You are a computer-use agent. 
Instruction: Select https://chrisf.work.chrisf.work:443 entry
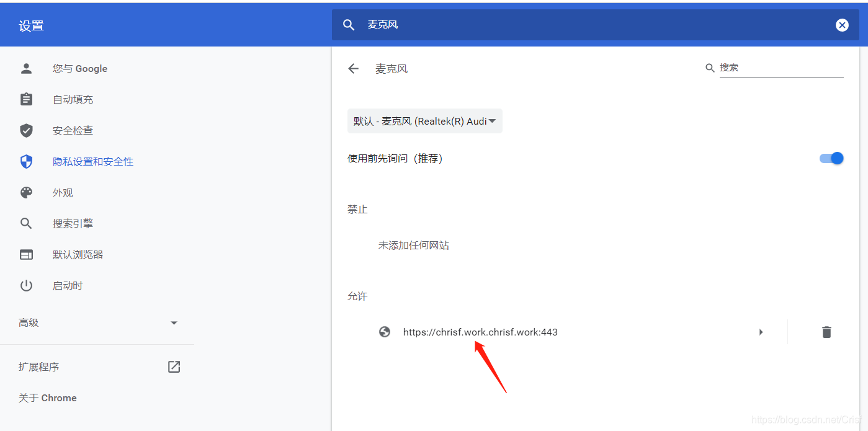coord(480,332)
